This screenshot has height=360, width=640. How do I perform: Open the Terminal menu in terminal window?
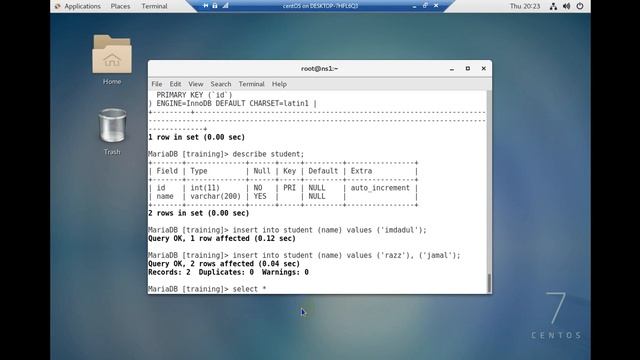coord(251,84)
